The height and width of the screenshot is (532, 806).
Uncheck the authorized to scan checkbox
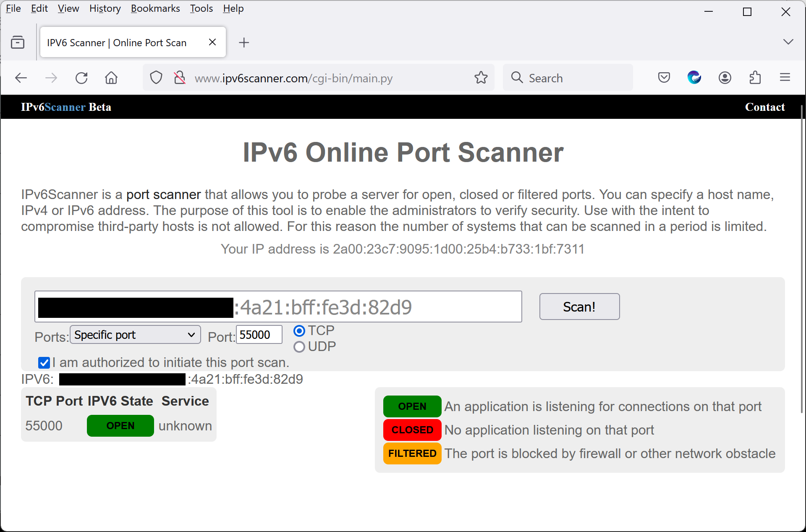[x=44, y=362]
